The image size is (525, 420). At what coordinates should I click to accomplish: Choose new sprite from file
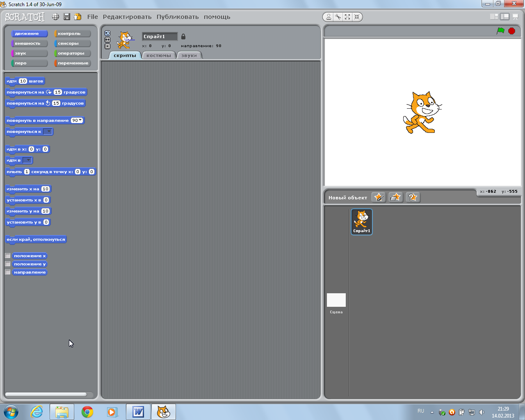pyautogui.click(x=395, y=197)
